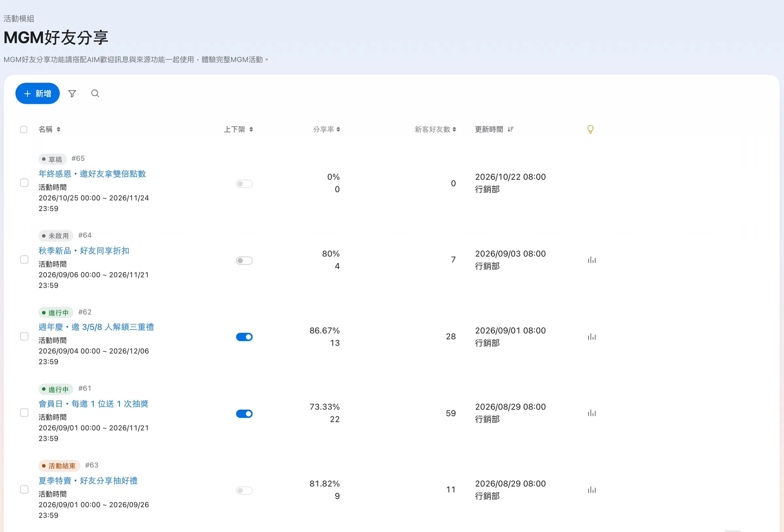The width and height of the screenshot is (784, 532).
Task: Toggle switch for 夏季特賣 campaign
Action: 244,491
